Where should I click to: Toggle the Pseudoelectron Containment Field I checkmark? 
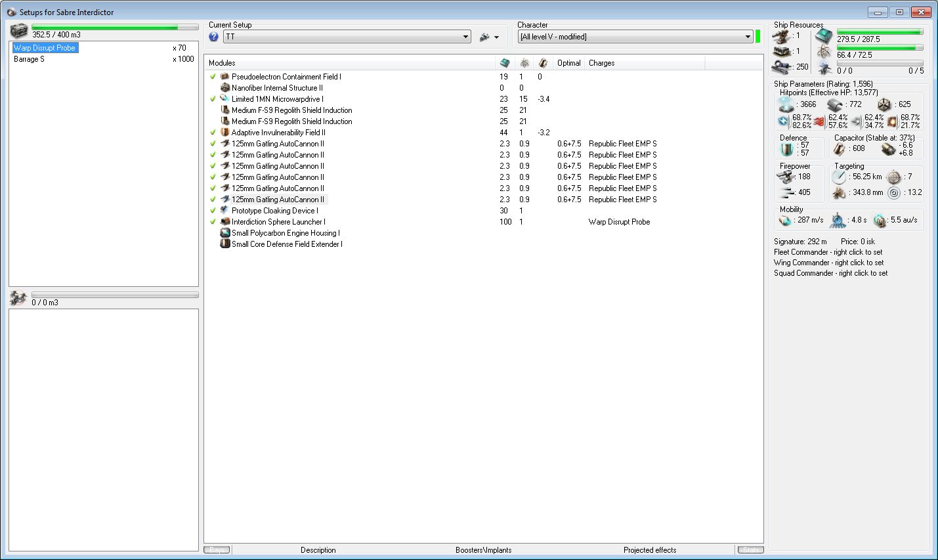[x=213, y=77]
